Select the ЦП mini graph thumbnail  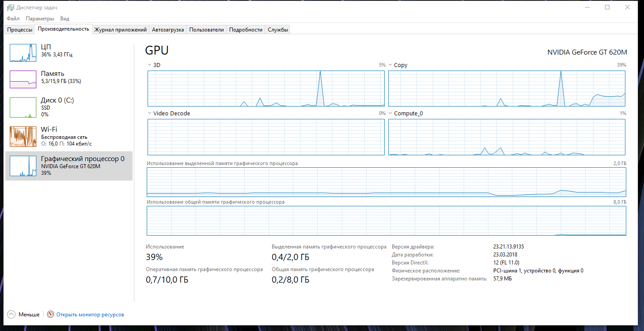23,53
